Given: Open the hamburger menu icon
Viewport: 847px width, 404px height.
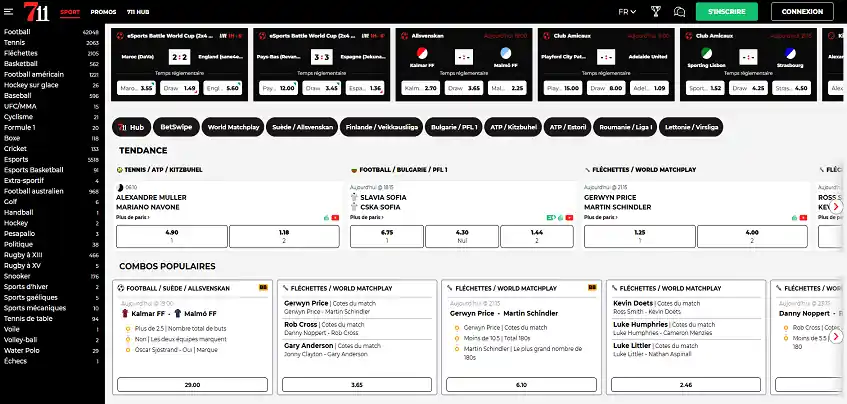Looking at the screenshot, I should click(8, 11).
